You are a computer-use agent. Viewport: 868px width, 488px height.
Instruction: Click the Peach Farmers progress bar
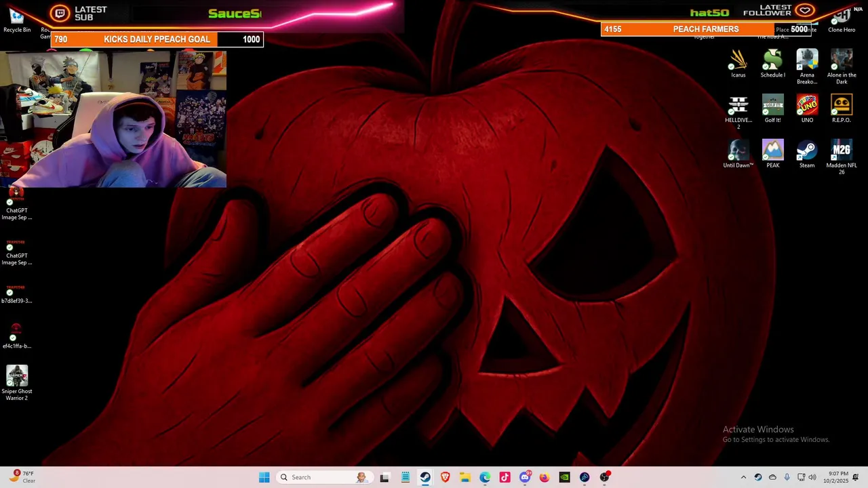(706, 29)
